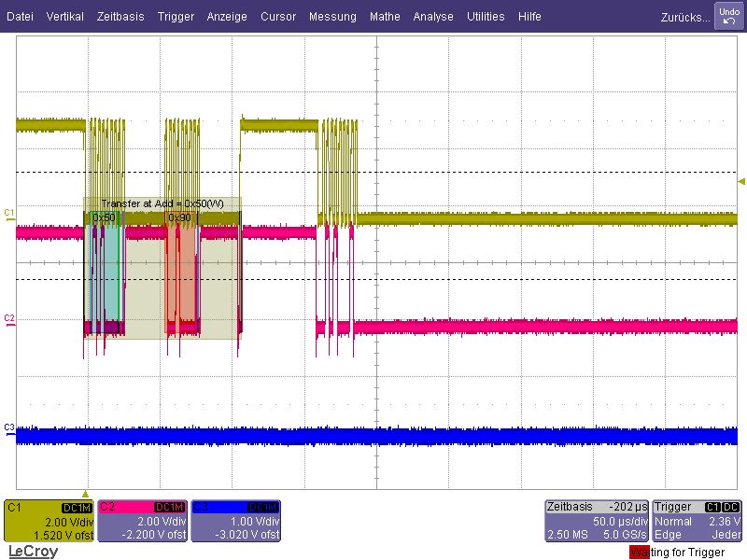Click the DC1M coupling label of C2
This screenshot has width=747, height=560.
(x=170, y=508)
